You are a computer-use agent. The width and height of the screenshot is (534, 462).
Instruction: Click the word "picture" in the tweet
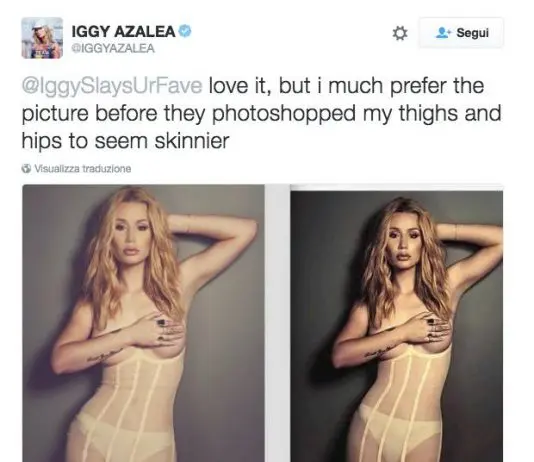pos(55,113)
